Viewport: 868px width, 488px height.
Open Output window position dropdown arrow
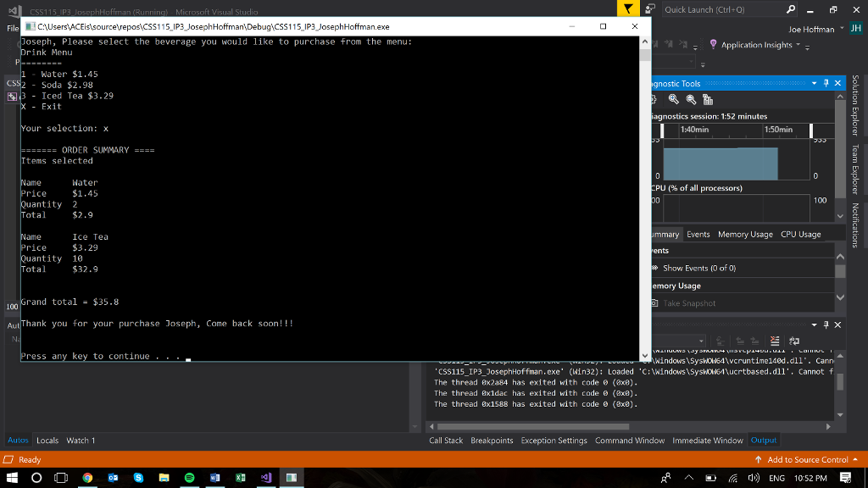coord(815,324)
